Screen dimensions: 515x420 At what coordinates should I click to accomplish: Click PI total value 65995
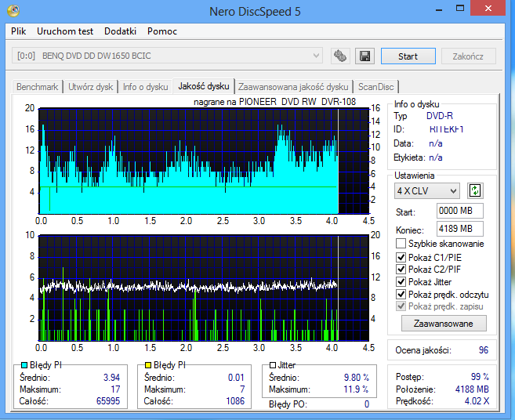tap(108, 401)
